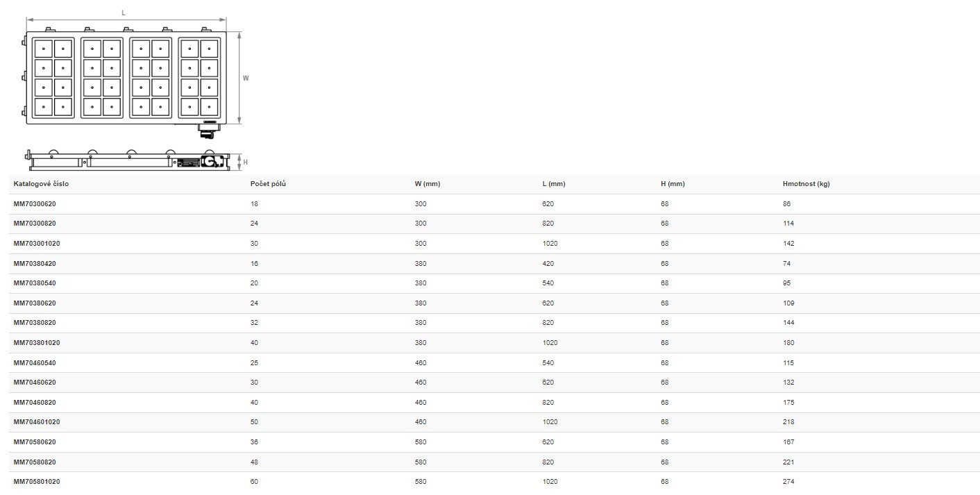Viewport: 980px width, 495px height.
Task: Select catalog number MM70580620
Action: (x=35, y=442)
